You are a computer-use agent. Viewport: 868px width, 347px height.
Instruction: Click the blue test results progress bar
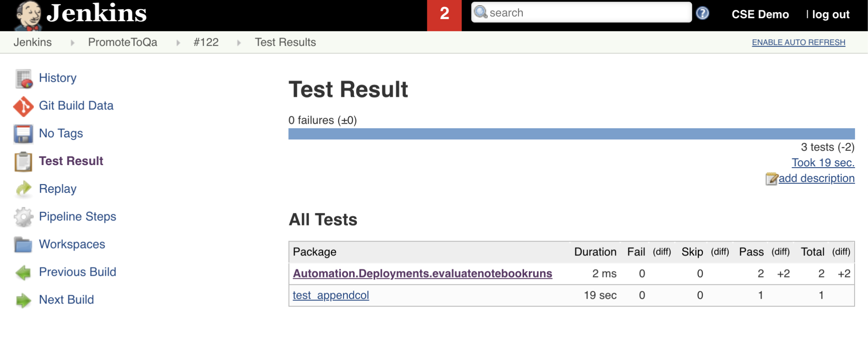click(x=571, y=134)
